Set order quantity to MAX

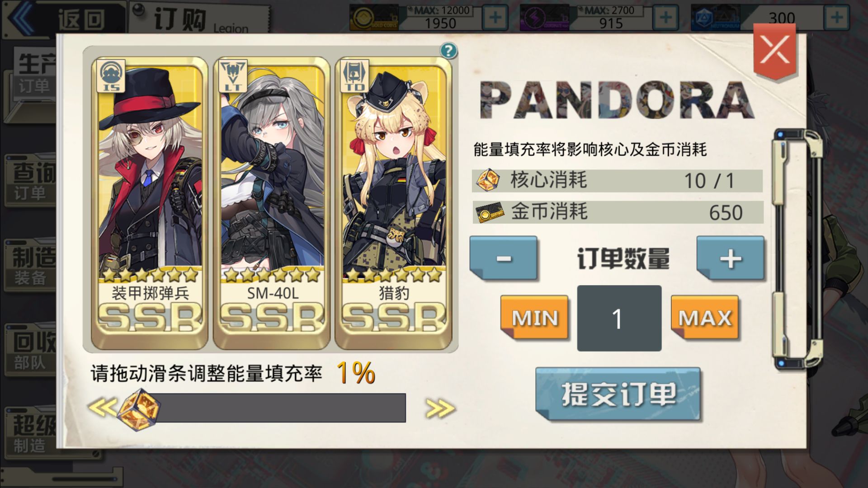[x=705, y=318]
